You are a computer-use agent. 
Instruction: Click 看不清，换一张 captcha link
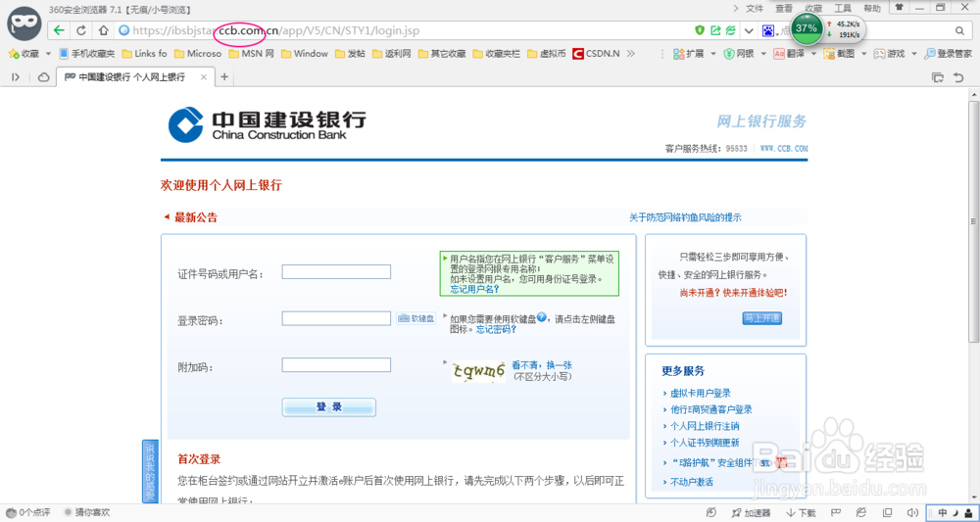(x=542, y=365)
